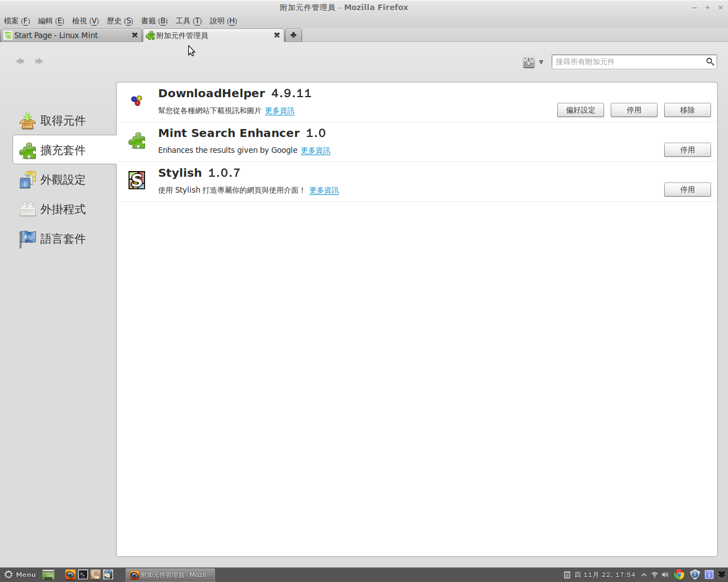The height and width of the screenshot is (582, 728).
Task: Open the 檔案 (F) menu
Action: 17,21
